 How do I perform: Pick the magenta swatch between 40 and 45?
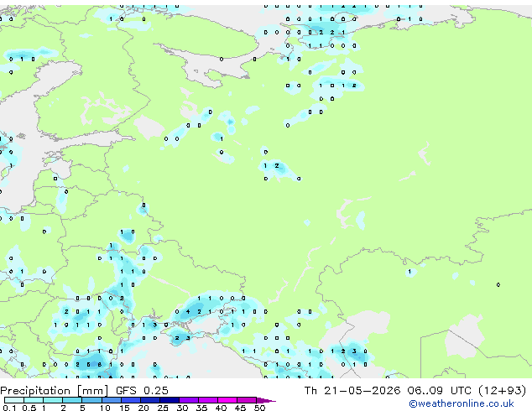tap(227, 400)
